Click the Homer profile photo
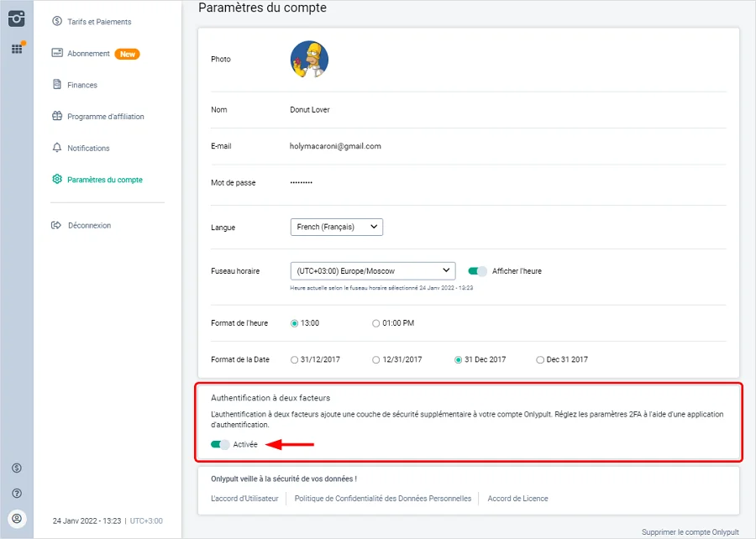The width and height of the screenshot is (756, 539). click(x=309, y=60)
